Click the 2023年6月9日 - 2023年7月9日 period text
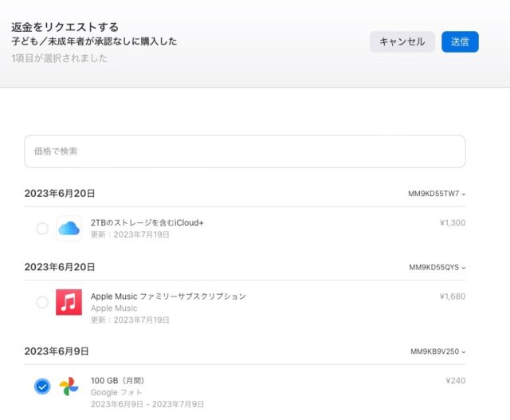 (147, 404)
